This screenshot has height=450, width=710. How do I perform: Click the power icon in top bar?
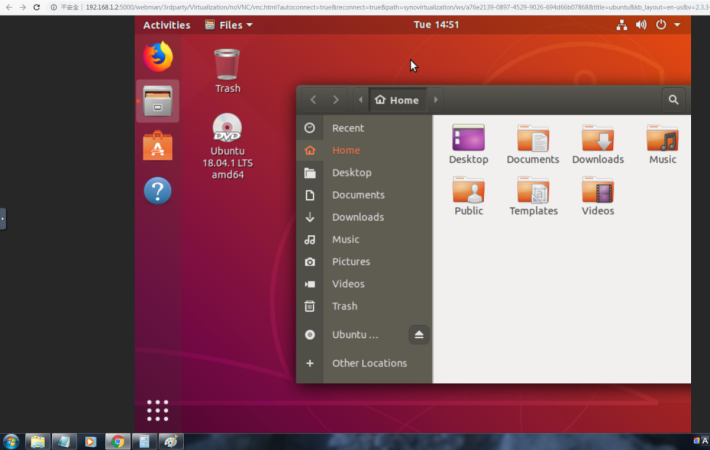coord(661,25)
